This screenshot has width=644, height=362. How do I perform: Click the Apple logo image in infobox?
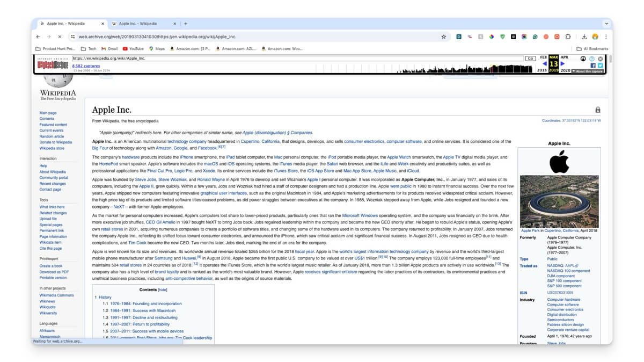coord(559,162)
